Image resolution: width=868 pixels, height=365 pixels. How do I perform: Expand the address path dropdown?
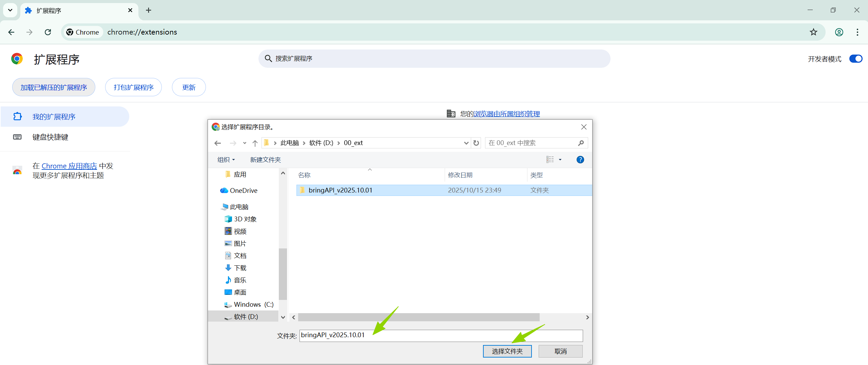pos(466,143)
